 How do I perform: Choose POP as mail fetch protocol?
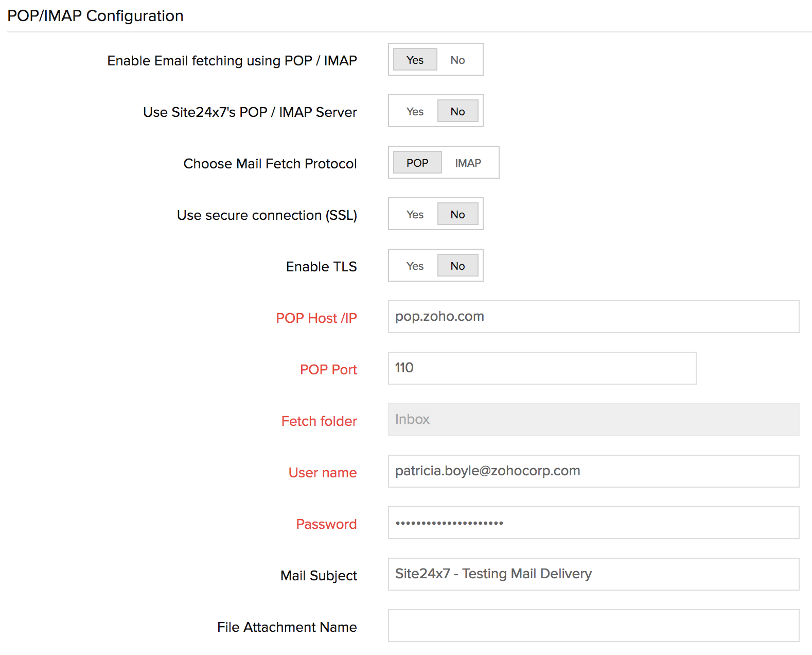(417, 163)
